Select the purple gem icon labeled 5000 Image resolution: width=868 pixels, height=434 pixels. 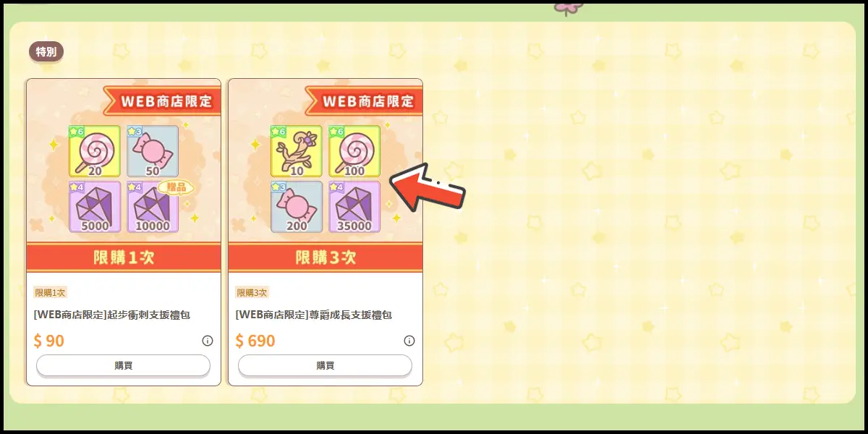[x=95, y=207]
